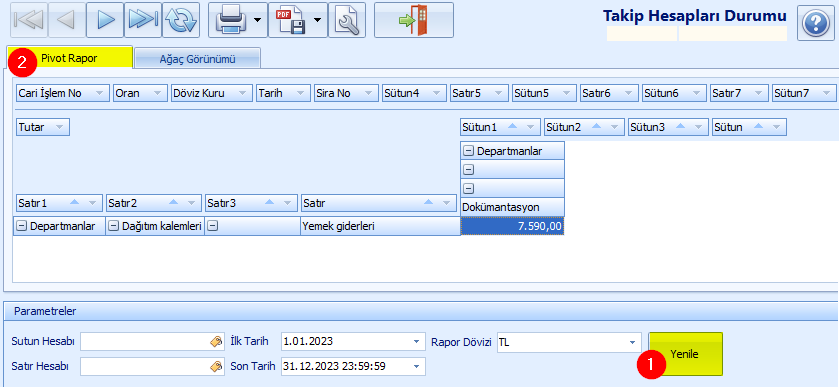Screen dimensions: 839x387
Task: Jump to last record button
Action: click(143, 20)
